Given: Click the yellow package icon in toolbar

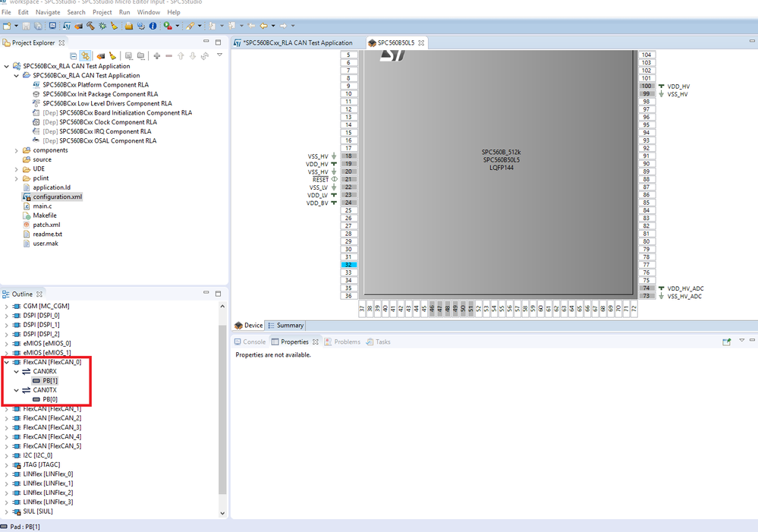Looking at the screenshot, I should [x=128, y=26].
